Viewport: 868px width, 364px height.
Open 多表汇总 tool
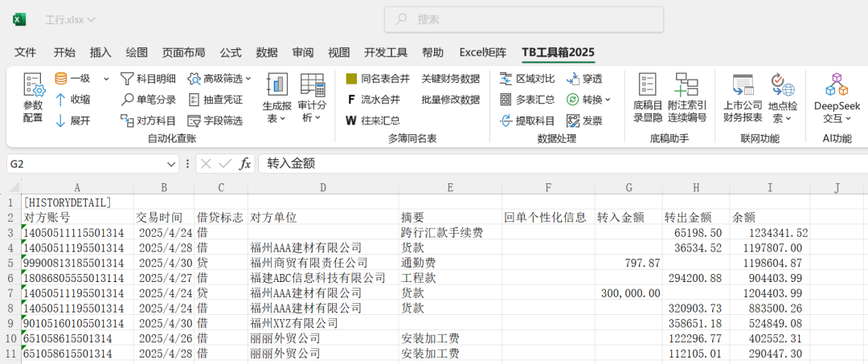pos(527,100)
